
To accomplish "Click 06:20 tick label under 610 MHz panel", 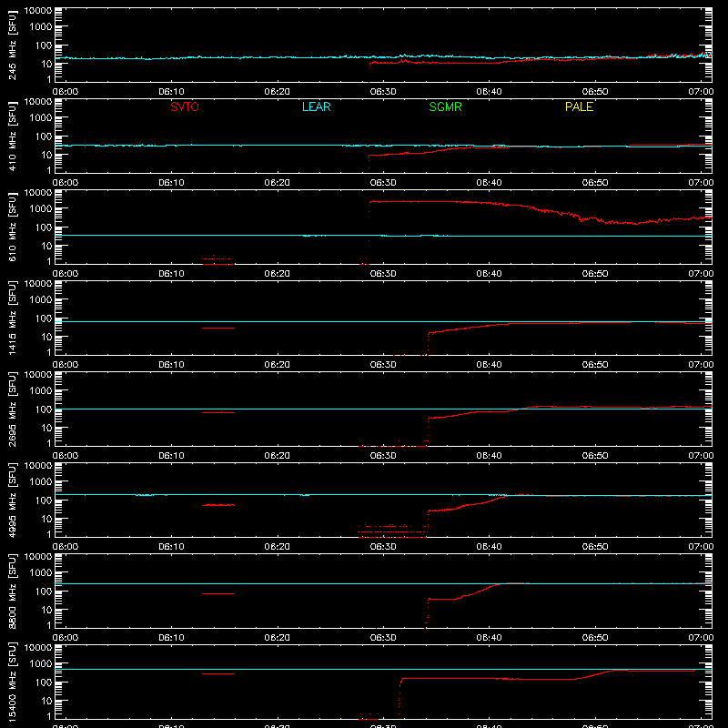I will 278,274.
